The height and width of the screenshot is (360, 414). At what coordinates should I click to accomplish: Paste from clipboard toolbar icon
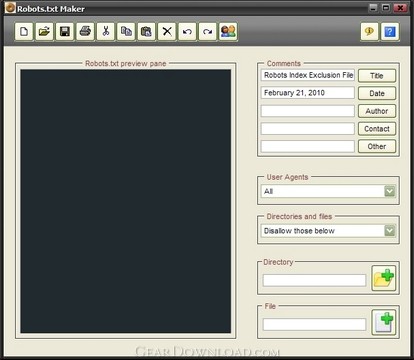tap(146, 32)
